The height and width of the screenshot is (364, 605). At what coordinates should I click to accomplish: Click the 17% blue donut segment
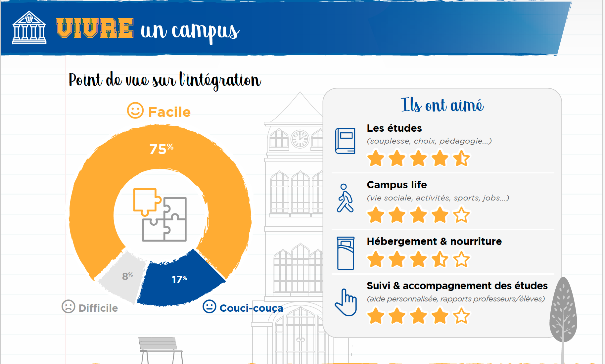180,280
